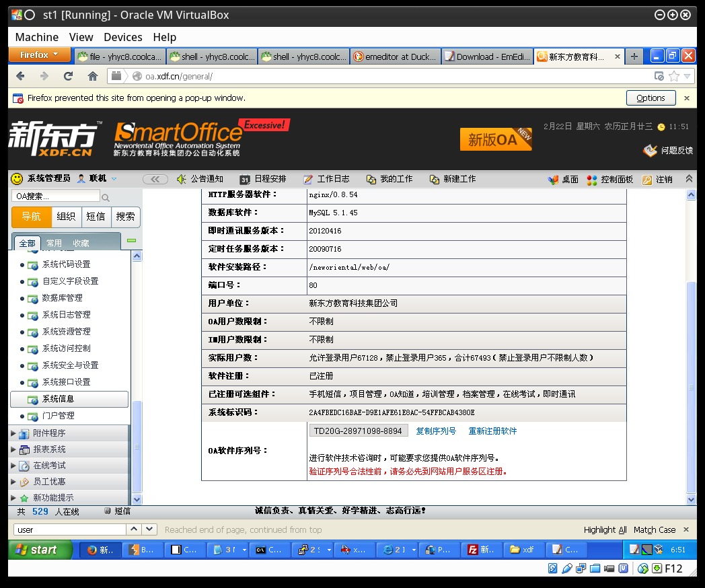The width and height of the screenshot is (705, 588).
Task: Go back with the browser back arrow
Action: [x=20, y=76]
